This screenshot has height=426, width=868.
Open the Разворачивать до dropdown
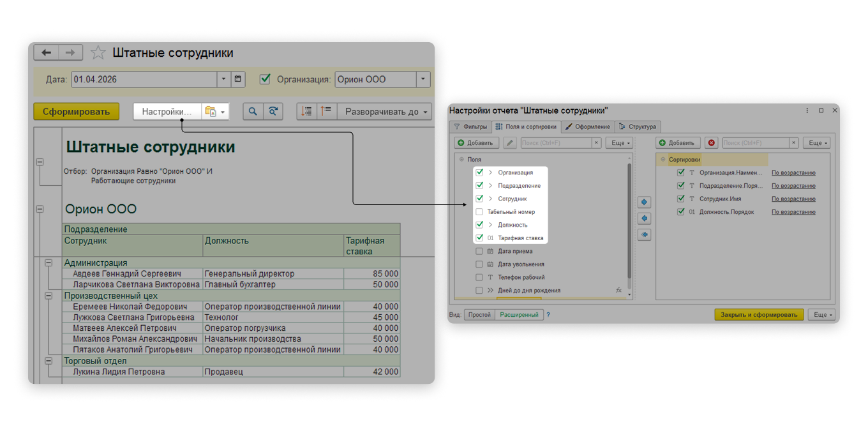(384, 111)
